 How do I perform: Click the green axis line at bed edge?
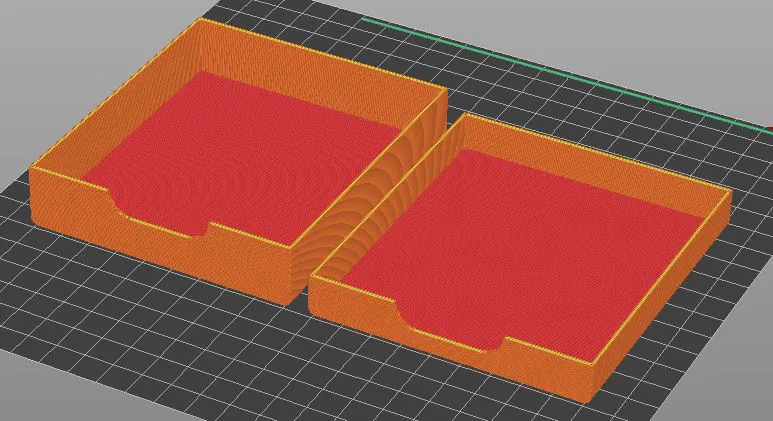[x=567, y=75]
